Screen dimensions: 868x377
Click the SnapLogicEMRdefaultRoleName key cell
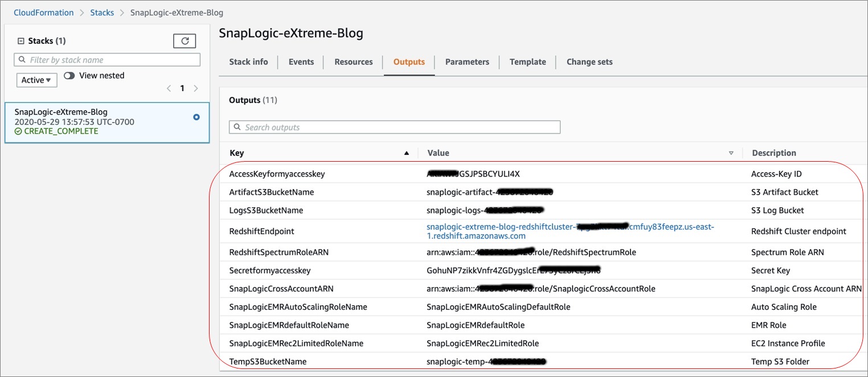[x=289, y=325]
